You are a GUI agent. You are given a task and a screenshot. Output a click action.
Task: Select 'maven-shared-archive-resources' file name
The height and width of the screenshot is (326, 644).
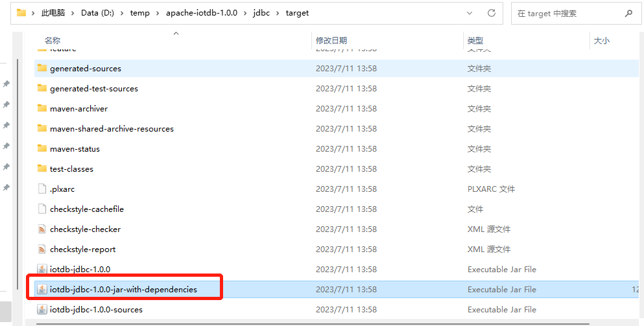(112, 129)
